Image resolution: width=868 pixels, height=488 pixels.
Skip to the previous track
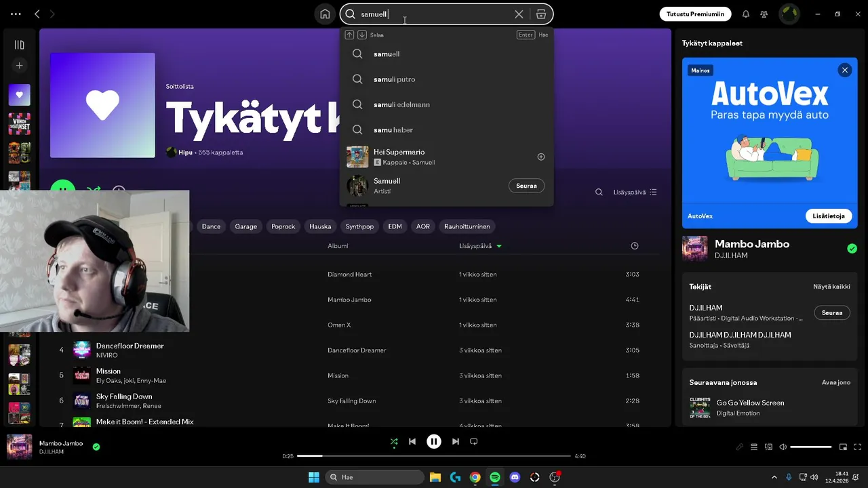(412, 442)
